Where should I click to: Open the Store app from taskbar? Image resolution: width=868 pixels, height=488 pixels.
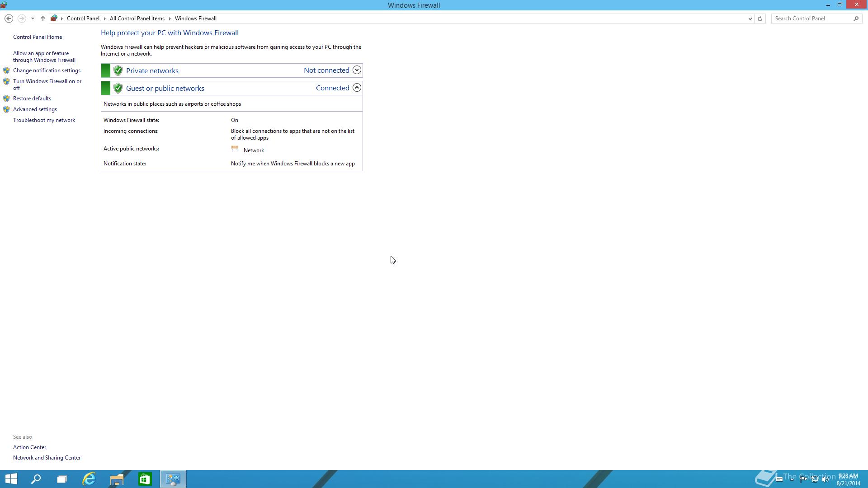coord(145,479)
